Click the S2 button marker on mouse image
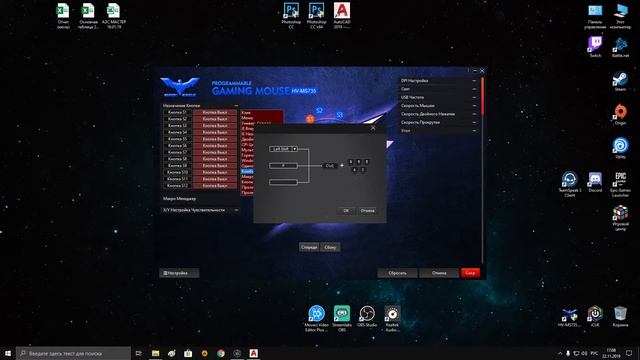 click(x=319, y=110)
